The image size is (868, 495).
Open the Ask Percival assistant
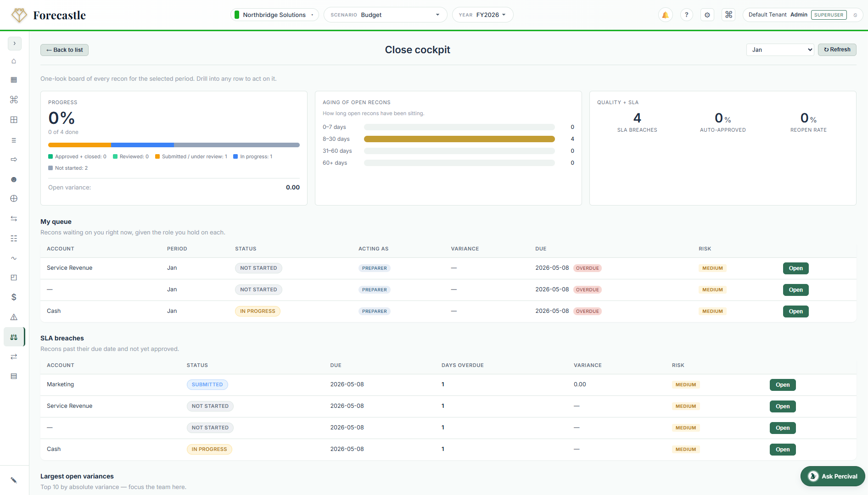point(833,476)
